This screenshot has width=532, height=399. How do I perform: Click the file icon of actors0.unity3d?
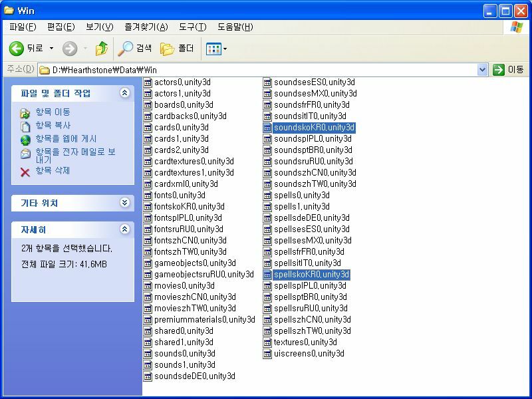pos(148,82)
